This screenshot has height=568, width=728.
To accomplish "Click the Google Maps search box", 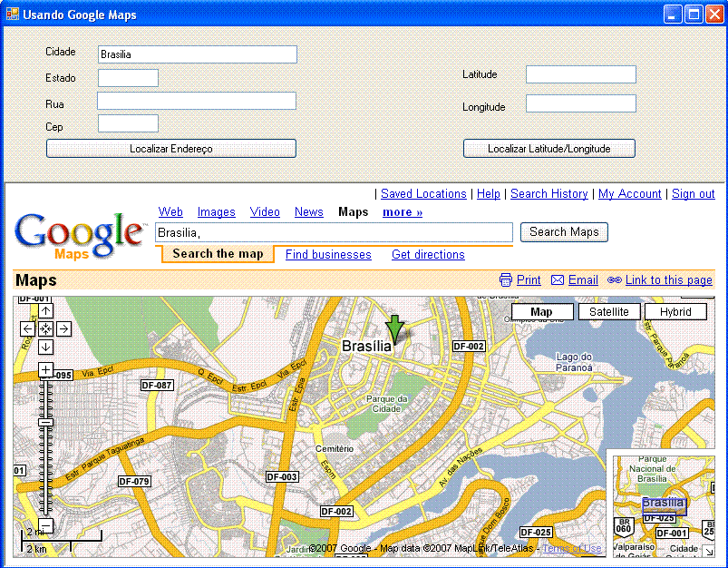I will tap(334, 232).
